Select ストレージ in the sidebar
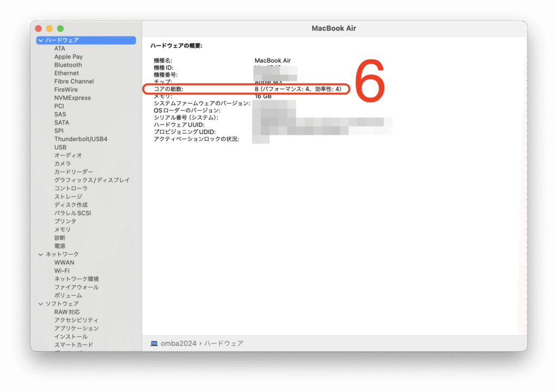This screenshot has height=392, width=558. click(68, 196)
